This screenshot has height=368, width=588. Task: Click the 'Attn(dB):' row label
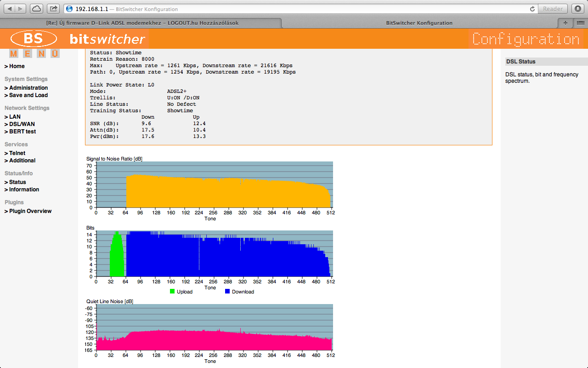104,130
